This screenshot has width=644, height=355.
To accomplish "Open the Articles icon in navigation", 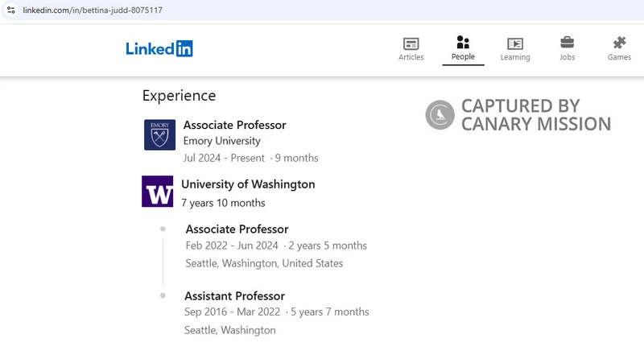I will point(411,43).
